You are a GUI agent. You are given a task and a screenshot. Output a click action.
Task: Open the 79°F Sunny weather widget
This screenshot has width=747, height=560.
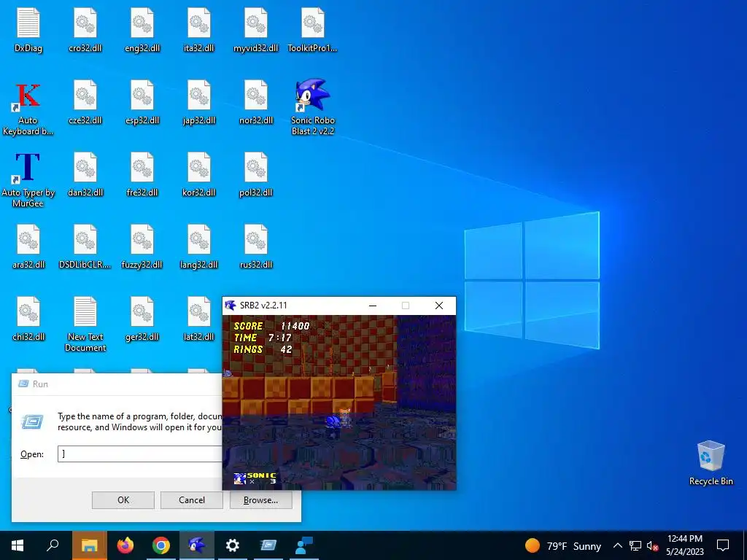(x=562, y=545)
